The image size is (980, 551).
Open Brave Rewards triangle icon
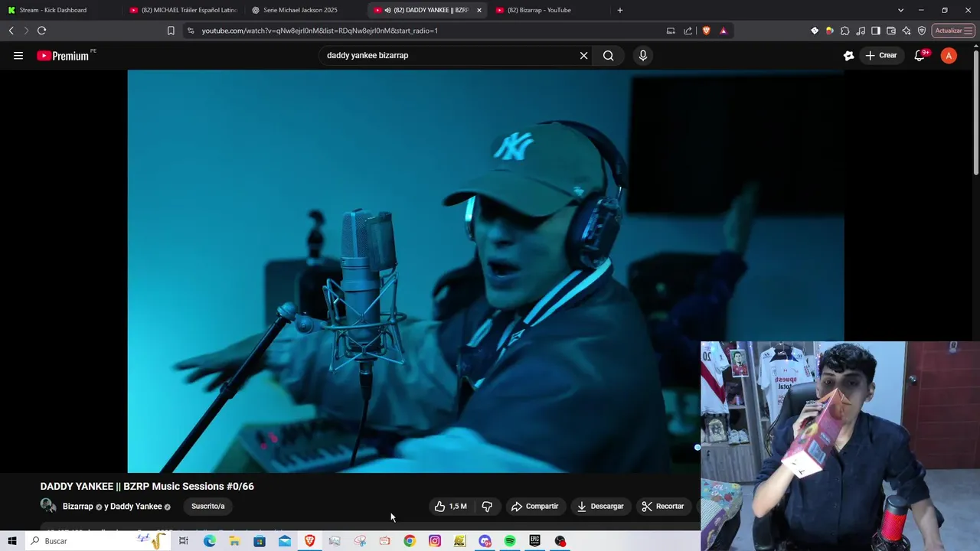point(724,31)
